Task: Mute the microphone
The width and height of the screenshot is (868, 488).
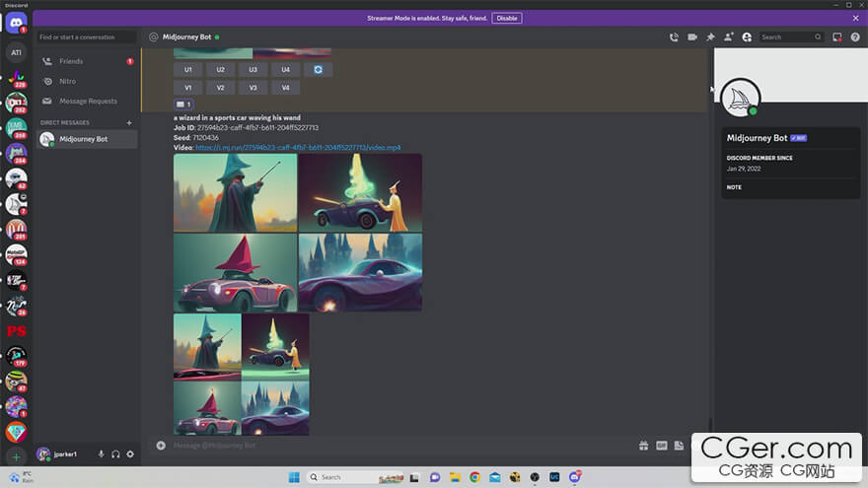Action: point(101,454)
